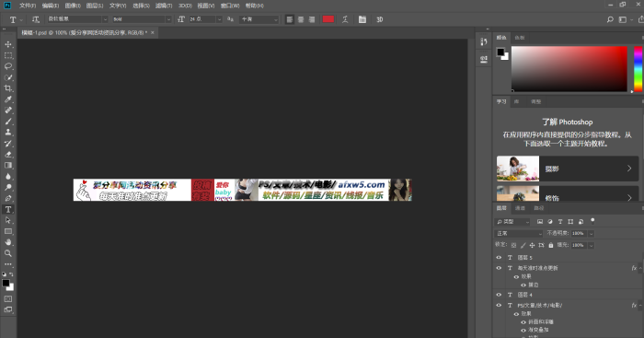Viewport: 644px width, 338px height.
Task: Close the 横幅-1.psd document tab
Action: click(153, 32)
